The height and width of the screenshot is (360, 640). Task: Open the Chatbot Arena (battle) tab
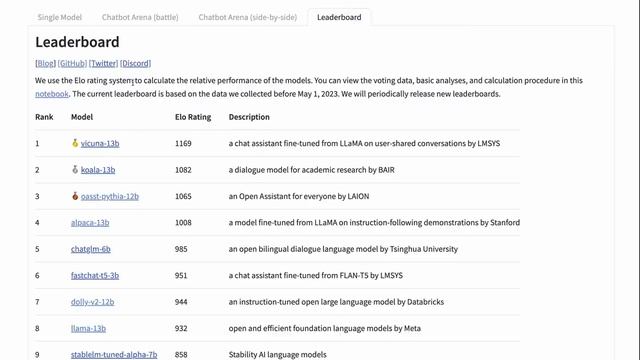(140, 17)
